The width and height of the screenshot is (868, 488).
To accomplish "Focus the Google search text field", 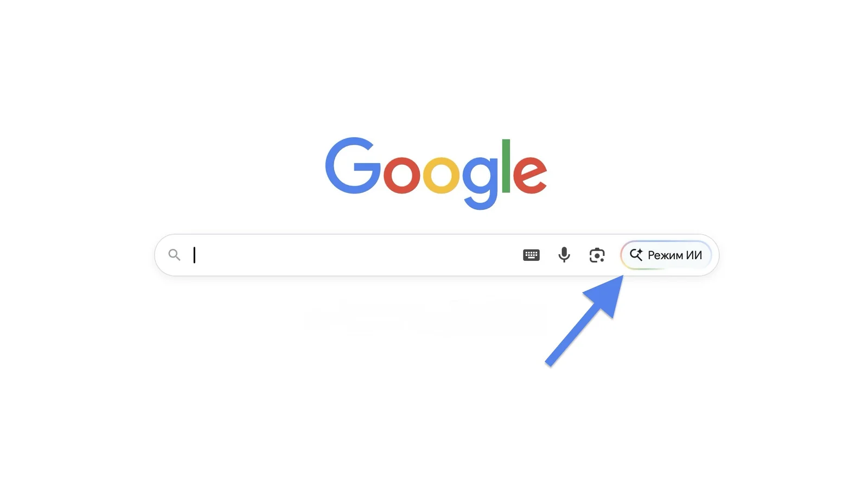I will click(x=353, y=255).
